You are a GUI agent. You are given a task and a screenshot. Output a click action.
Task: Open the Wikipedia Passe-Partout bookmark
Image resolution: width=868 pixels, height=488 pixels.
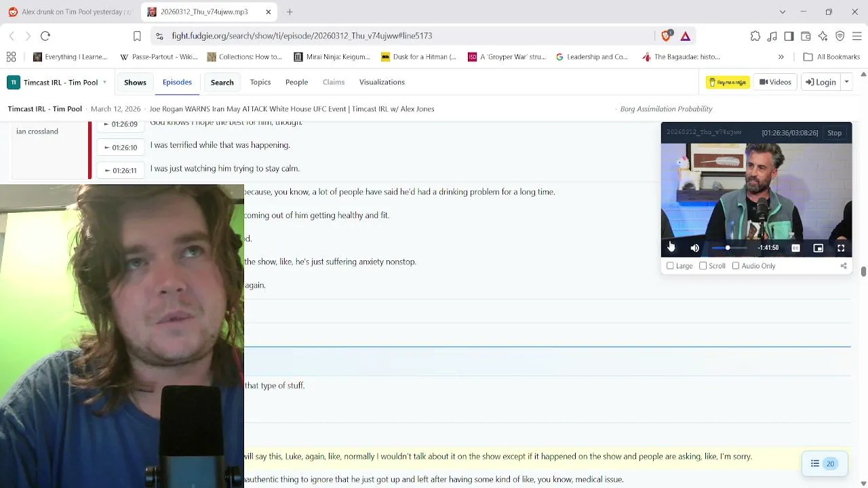coord(159,57)
